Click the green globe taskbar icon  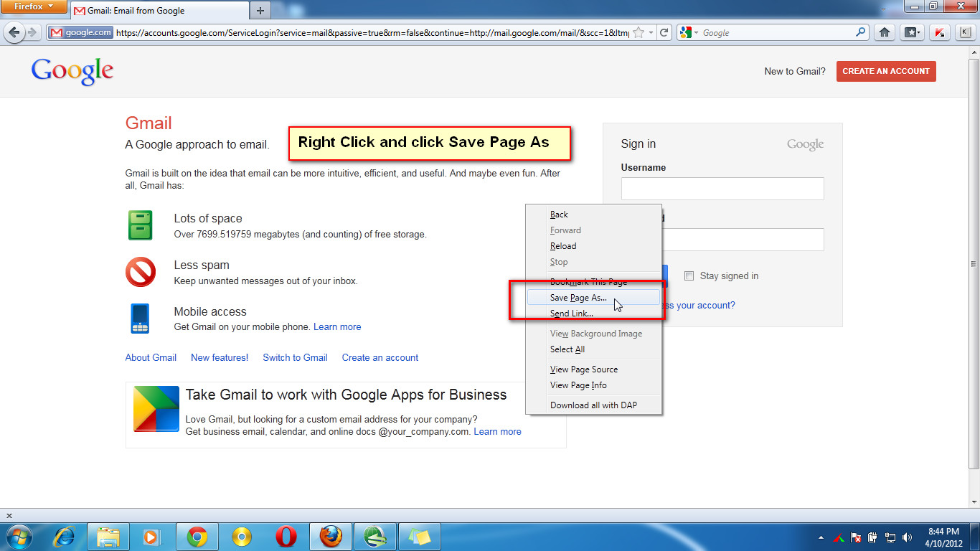[375, 537]
